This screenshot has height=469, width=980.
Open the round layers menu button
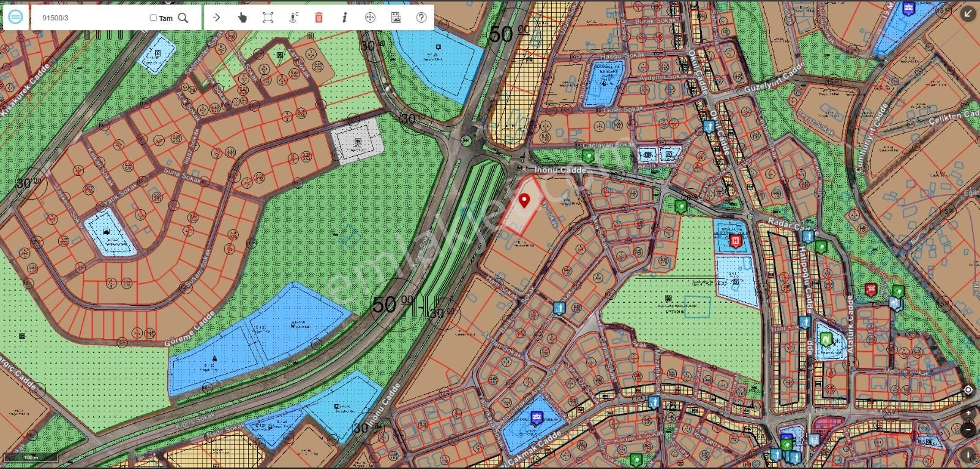(16, 17)
